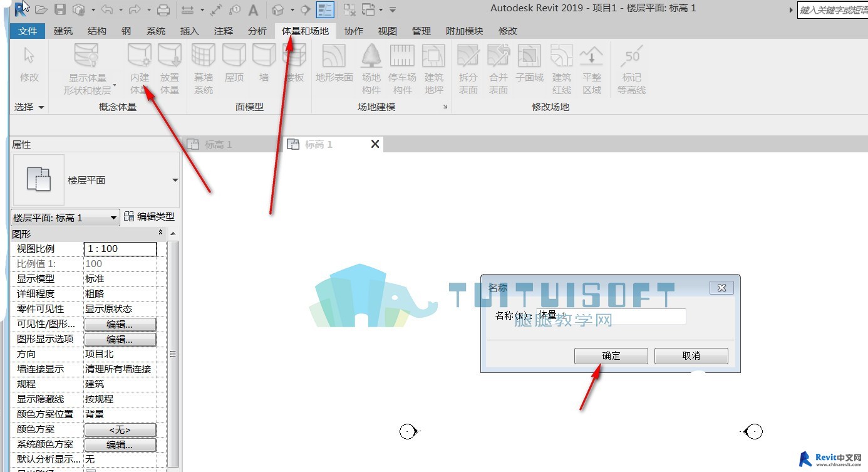Image resolution: width=868 pixels, height=472 pixels.
Task: Click 编辑 button for 可见性/图形 row
Action: point(120,324)
